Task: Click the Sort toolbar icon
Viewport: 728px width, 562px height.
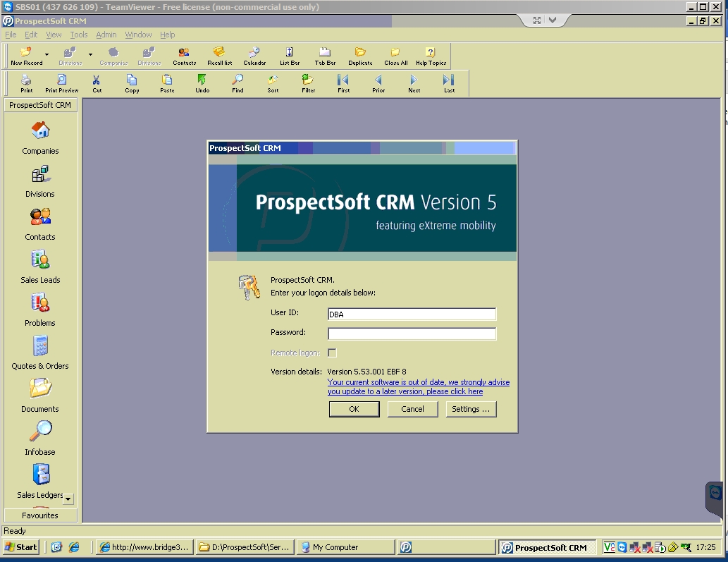Action: coord(273,84)
